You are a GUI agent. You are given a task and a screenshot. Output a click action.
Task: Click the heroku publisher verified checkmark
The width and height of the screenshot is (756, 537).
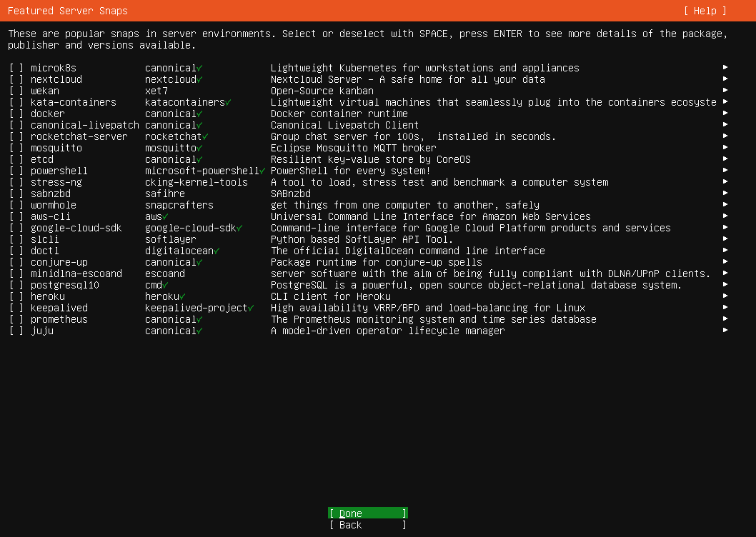[x=183, y=297]
